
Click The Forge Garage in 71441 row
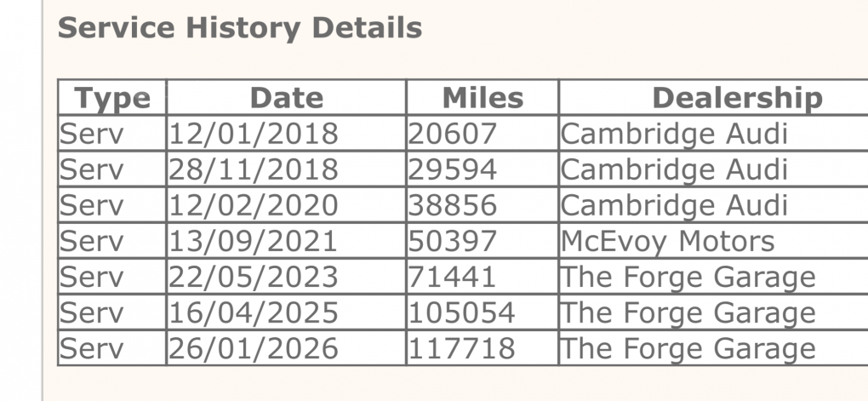(x=688, y=277)
